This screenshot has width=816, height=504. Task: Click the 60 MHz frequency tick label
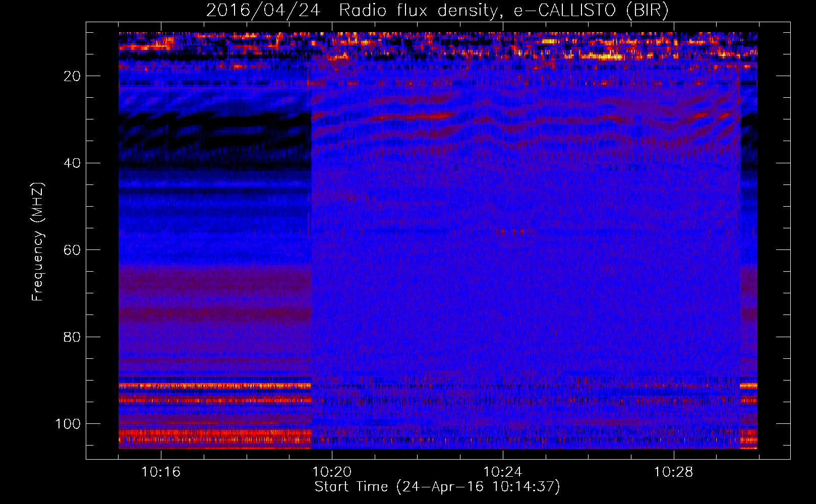[72, 250]
